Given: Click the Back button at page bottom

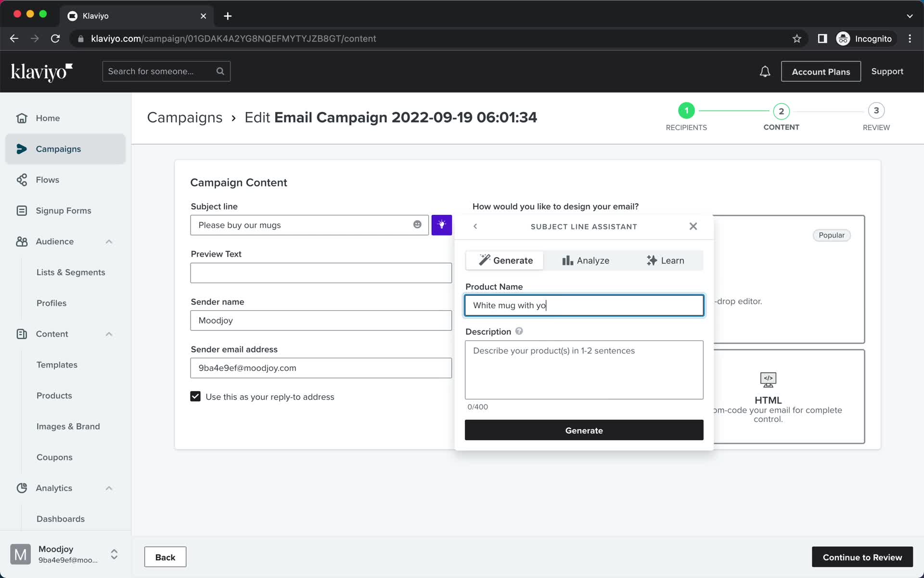Looking at the screenshot, I should click(x=165, y=557).
